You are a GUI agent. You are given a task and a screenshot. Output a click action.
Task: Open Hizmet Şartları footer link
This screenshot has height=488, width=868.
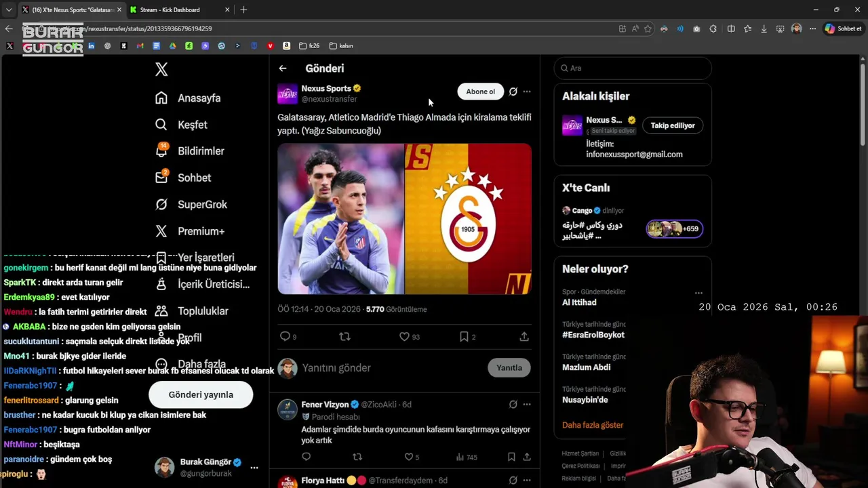click(x=580, y=453)
